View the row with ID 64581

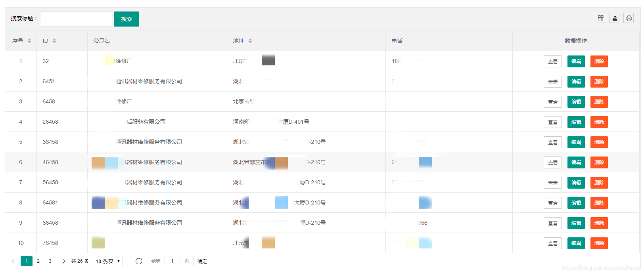click(553, 203)
